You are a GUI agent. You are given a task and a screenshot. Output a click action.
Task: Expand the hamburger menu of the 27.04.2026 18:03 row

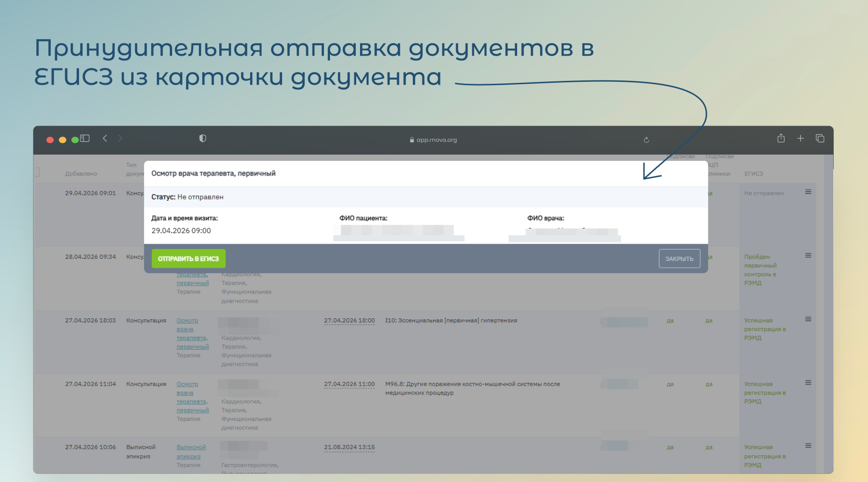808,319
